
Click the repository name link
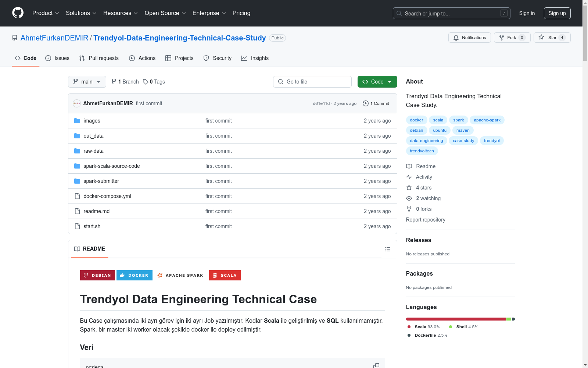180,38
